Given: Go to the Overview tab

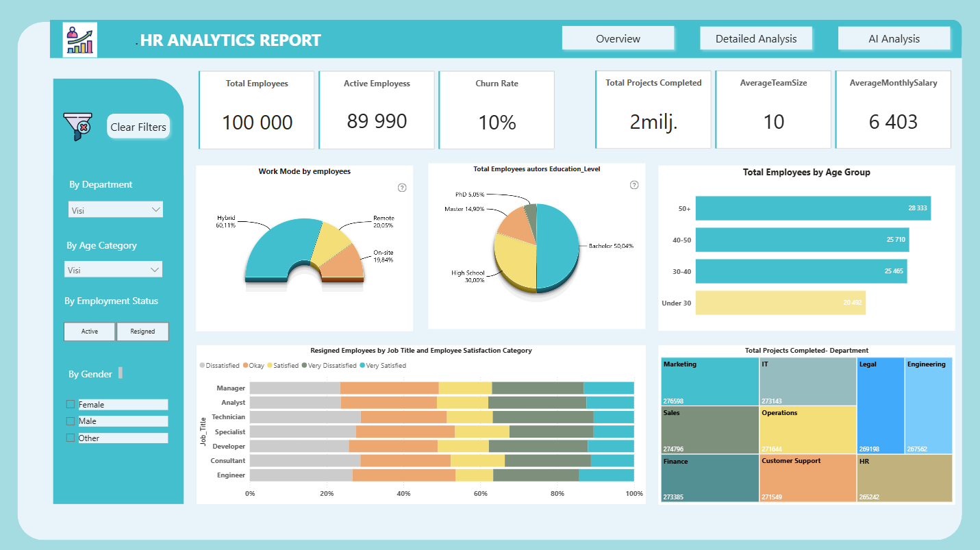Looking at the screenshot, I should pyautogui.click(x=618, y=39).
